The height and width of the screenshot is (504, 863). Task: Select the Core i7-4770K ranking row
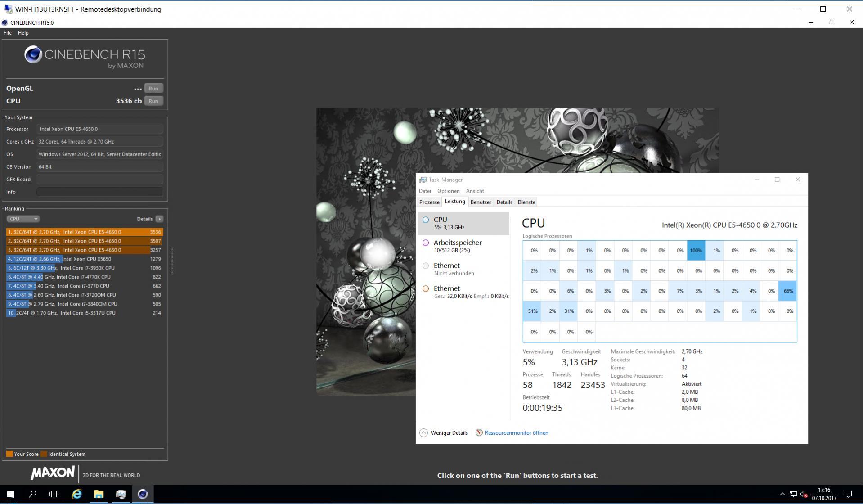pyautogui.click(x=85, y=277)
